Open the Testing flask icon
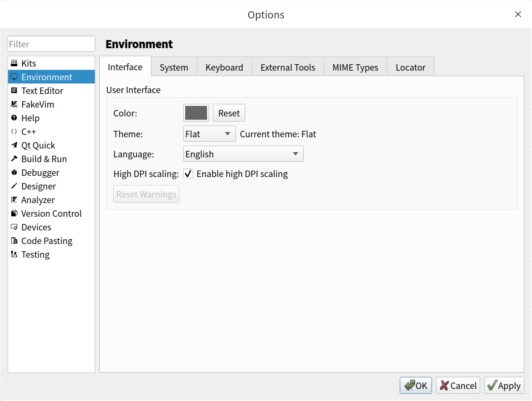The height and width of the screenshot is (401, 532). tap(14, 254)
